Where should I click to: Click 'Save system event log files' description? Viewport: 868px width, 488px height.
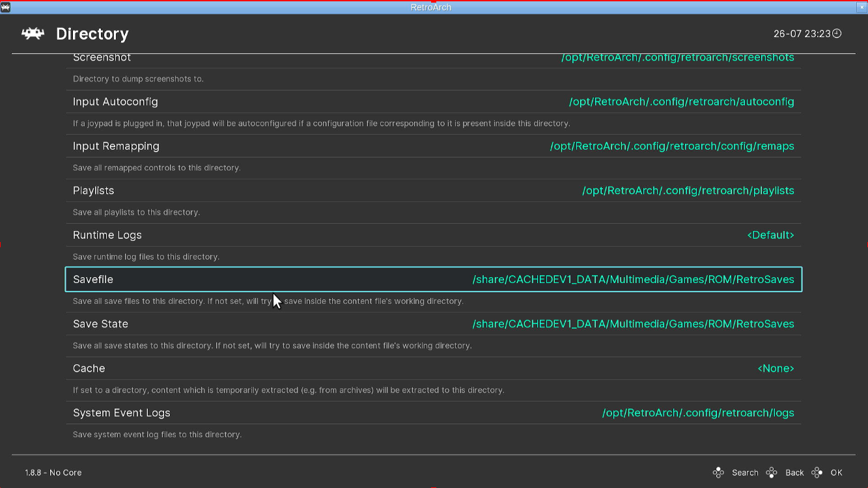[x=157, y=435]
